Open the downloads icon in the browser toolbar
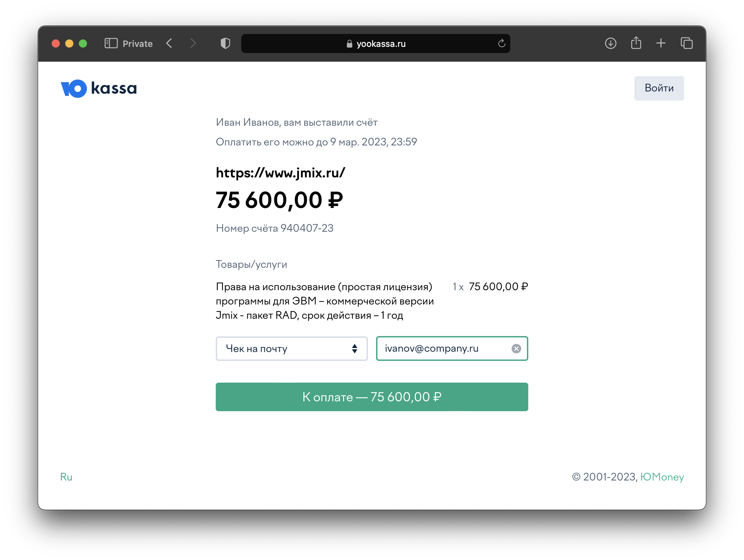The image size is (744, 560). [610, 43]
